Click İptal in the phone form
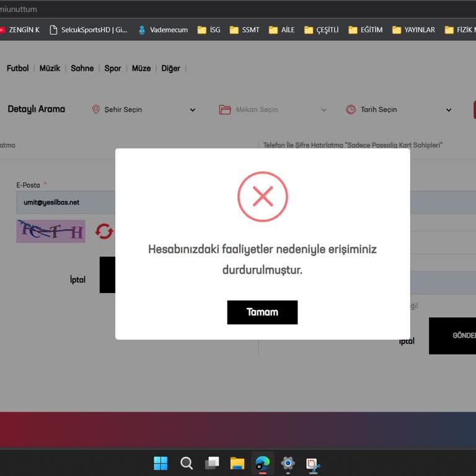The image size is (476, 476). pos(407,342)
